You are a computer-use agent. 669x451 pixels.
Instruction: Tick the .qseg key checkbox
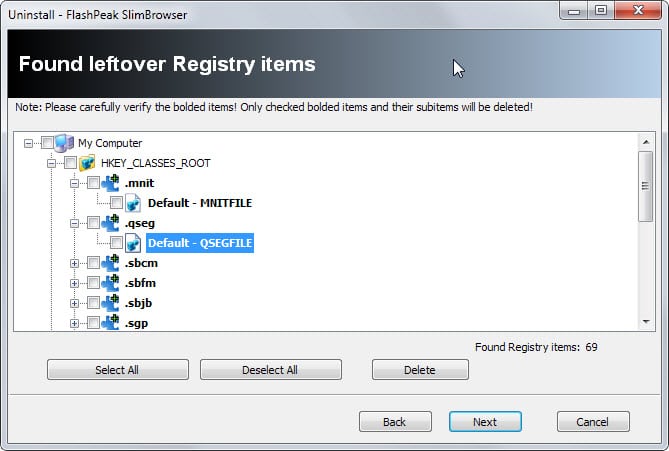point(93,223)
